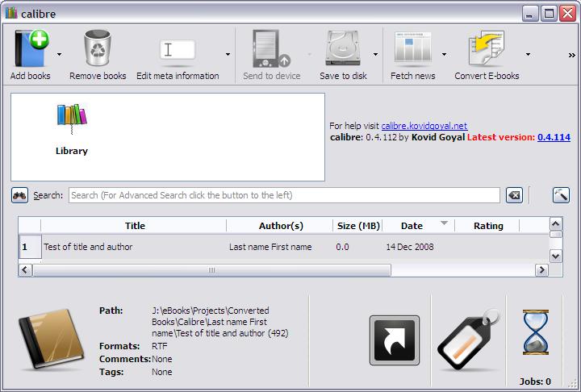Open Advanced Search with binoculars icon
The image size is (581, 392).
pos(19,195)
